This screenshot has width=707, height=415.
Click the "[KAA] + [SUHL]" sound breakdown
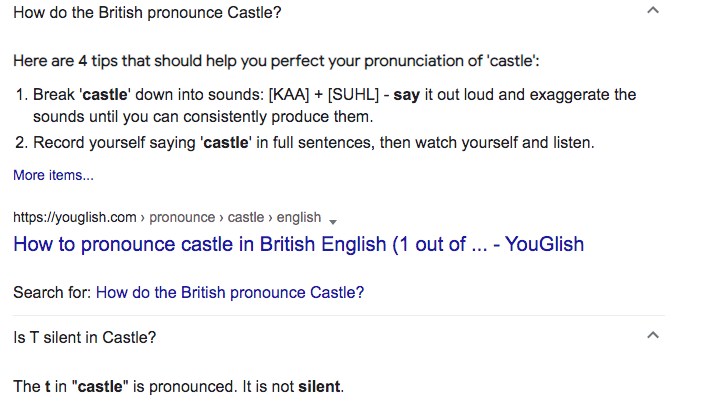coord(324,95)
